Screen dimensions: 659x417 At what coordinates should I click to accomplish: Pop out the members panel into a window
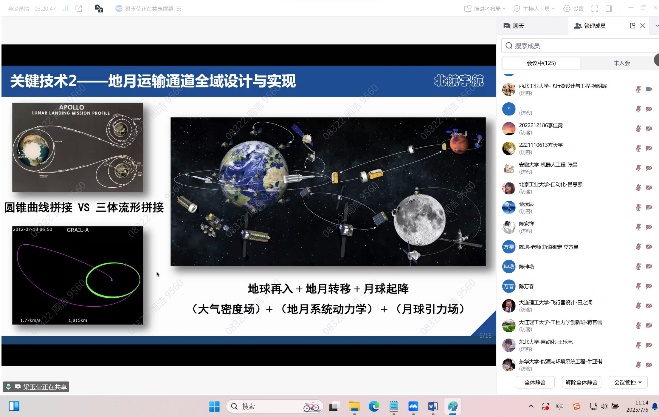[632, 24]
